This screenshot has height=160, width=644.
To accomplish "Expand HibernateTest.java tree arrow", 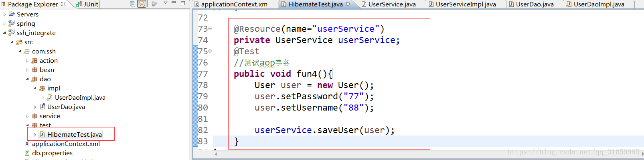I will click(35, 135).
